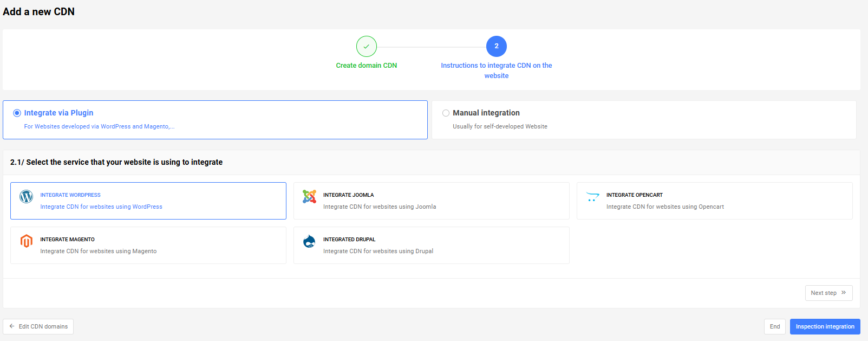Click 'Integrate CDN for websites using Joomla' text

pyautogui.click(x=380, y=207)
